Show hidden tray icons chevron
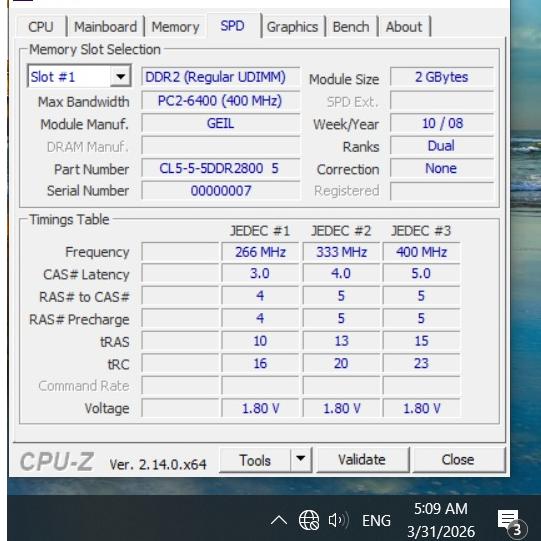541x541 pixels. click(x=279, y=520)
